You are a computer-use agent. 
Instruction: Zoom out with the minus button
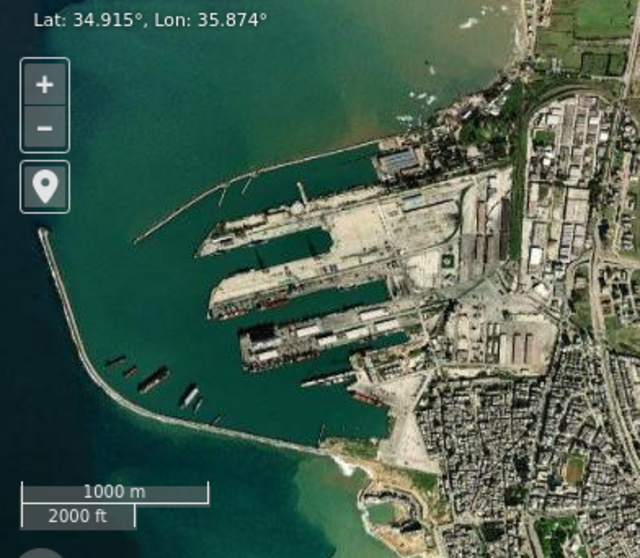(45, 129)
